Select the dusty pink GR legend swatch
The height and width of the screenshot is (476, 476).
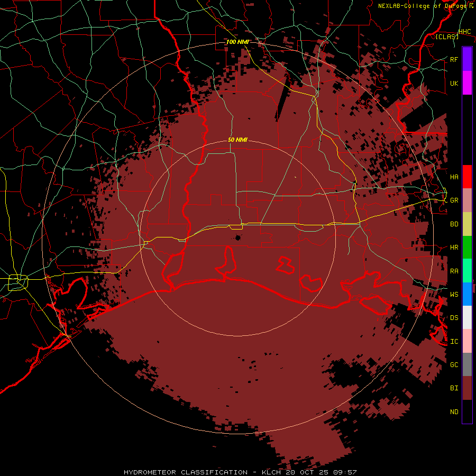pos(467,200)
